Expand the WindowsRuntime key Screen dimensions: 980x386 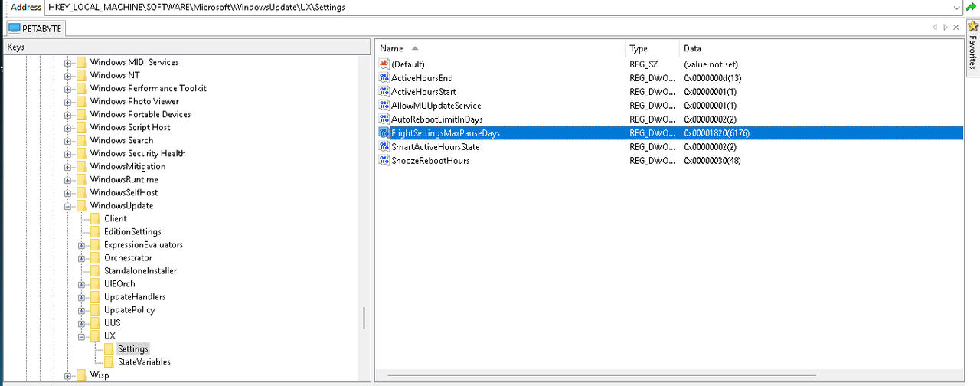click(x=68, y=180)
